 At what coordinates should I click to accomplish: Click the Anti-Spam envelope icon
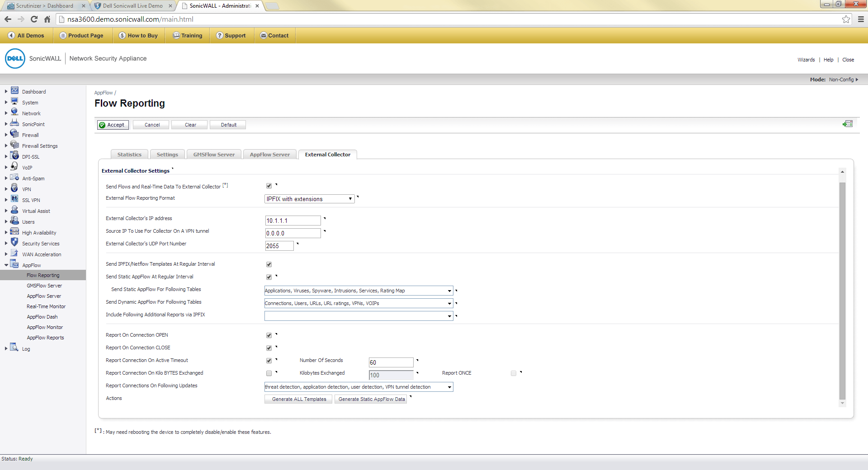(14, 178)
